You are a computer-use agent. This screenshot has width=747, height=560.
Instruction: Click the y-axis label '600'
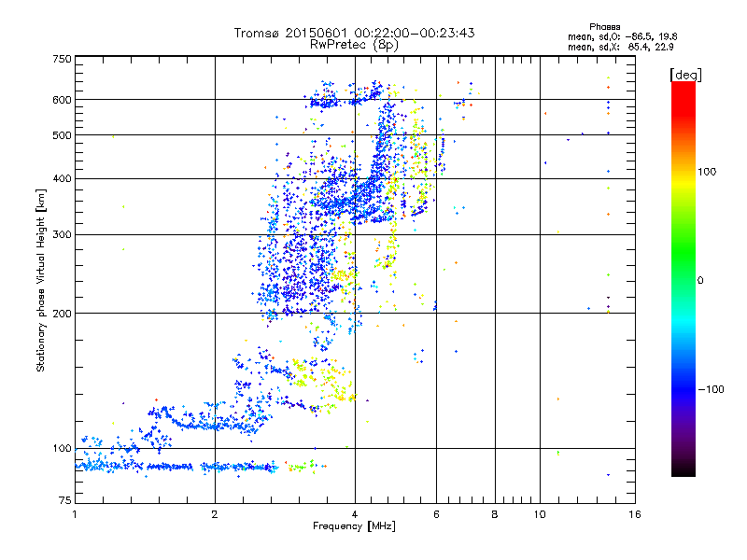(62, 100)
